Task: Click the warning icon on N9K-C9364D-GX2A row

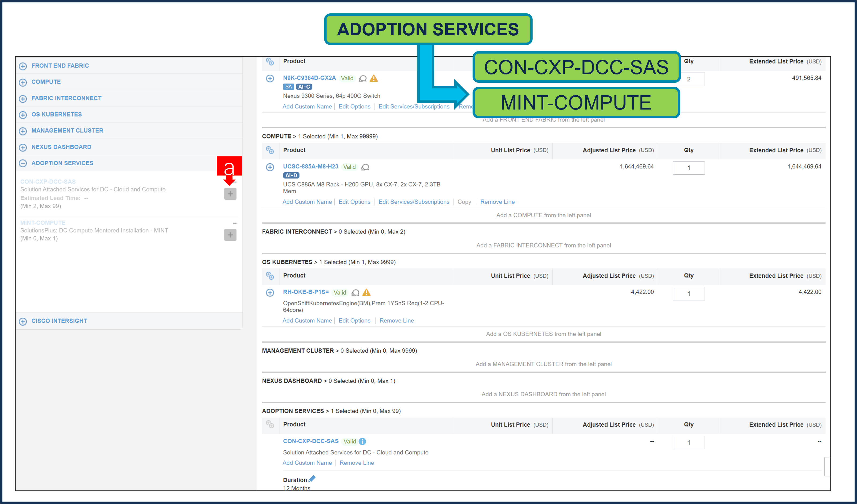Action: [373, 78]
